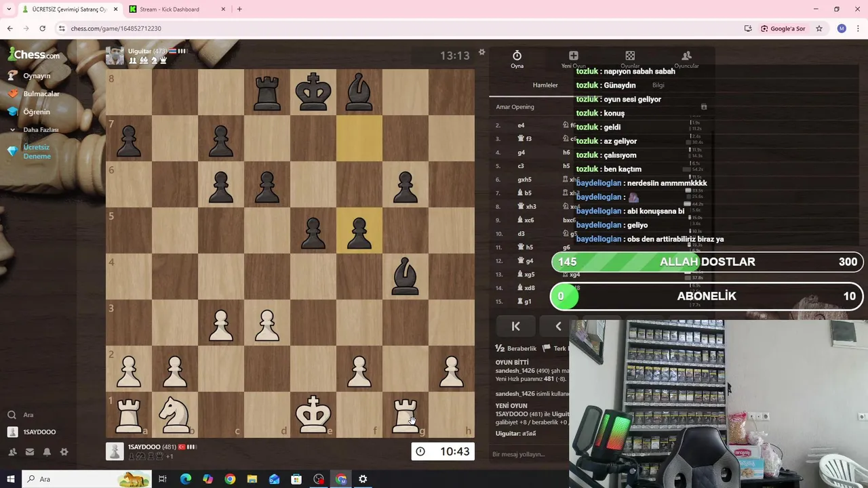The image size is (868, 488).
Task: Open the 1SAYDOOO avatar below the board
Action: [x=115, y=451]
